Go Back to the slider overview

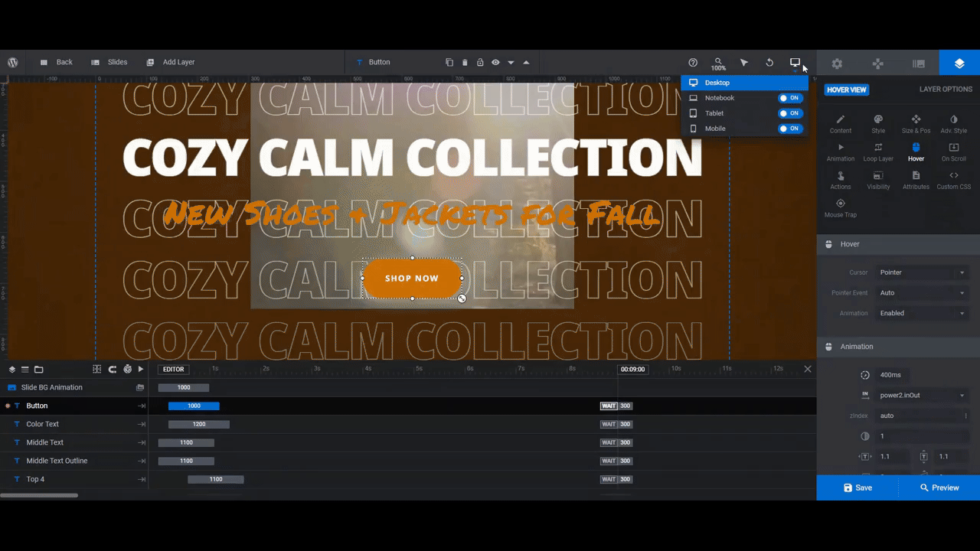[x=56, y=62]
